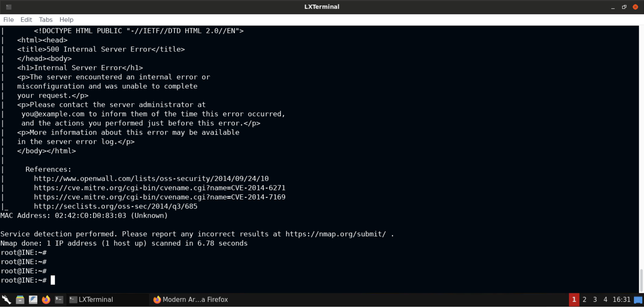644x307 pixels.
Task: Open the File menu
Action: click(8, 19)
